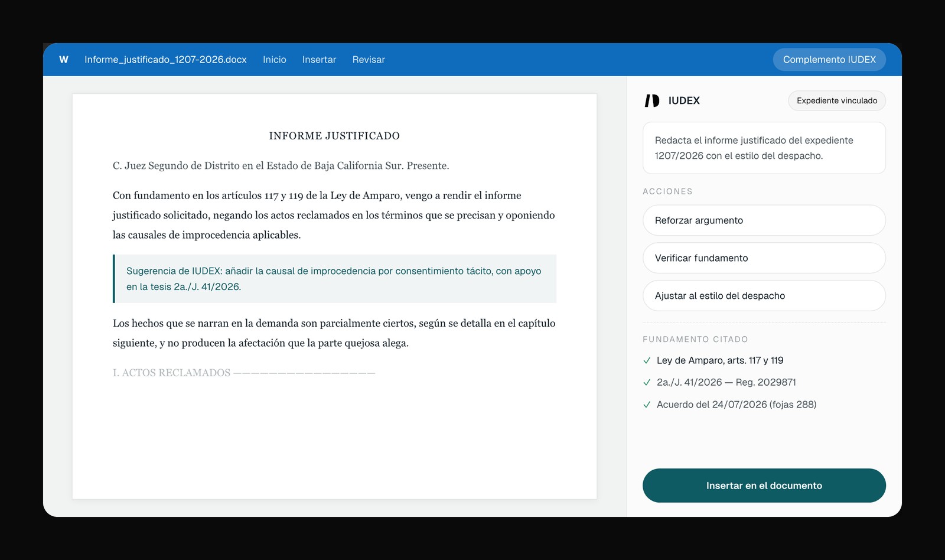Click the 'C. Juez Segundo de Distrito' line
This screenshot has height=560, width=945.
(281, 166)
